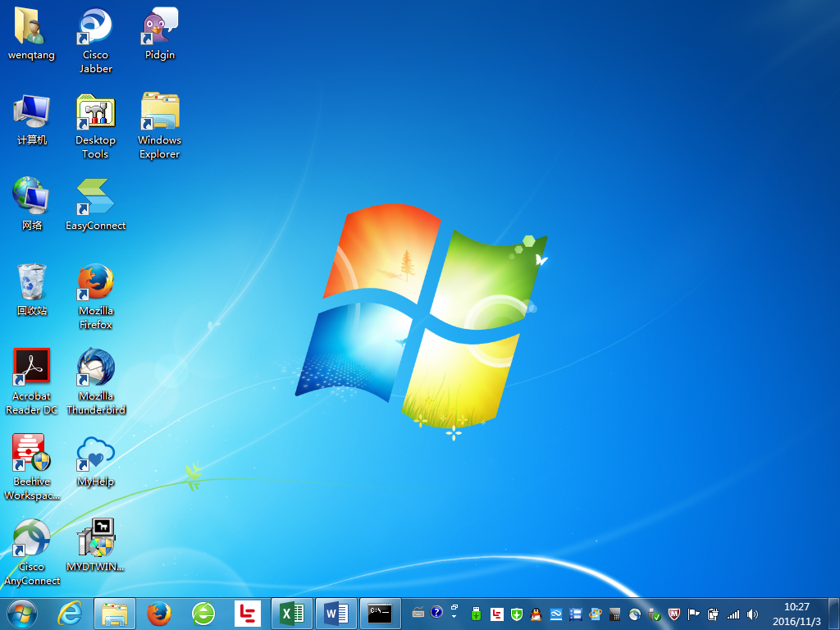The height and width of the screenshot is (630, 840).
Task: Launch Firefox from the taskbar
Action: tap(159, 614)
